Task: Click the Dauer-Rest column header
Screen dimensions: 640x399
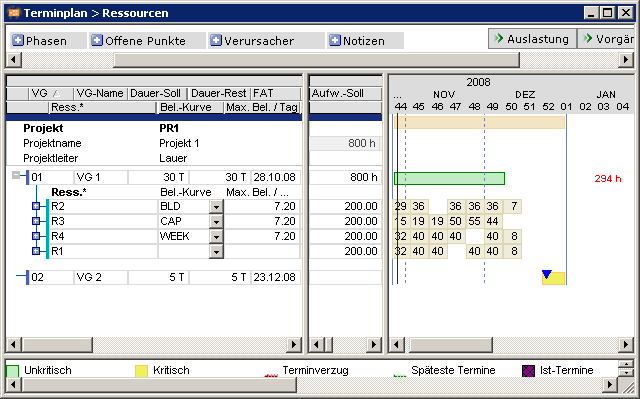Action: pos(219,93)
